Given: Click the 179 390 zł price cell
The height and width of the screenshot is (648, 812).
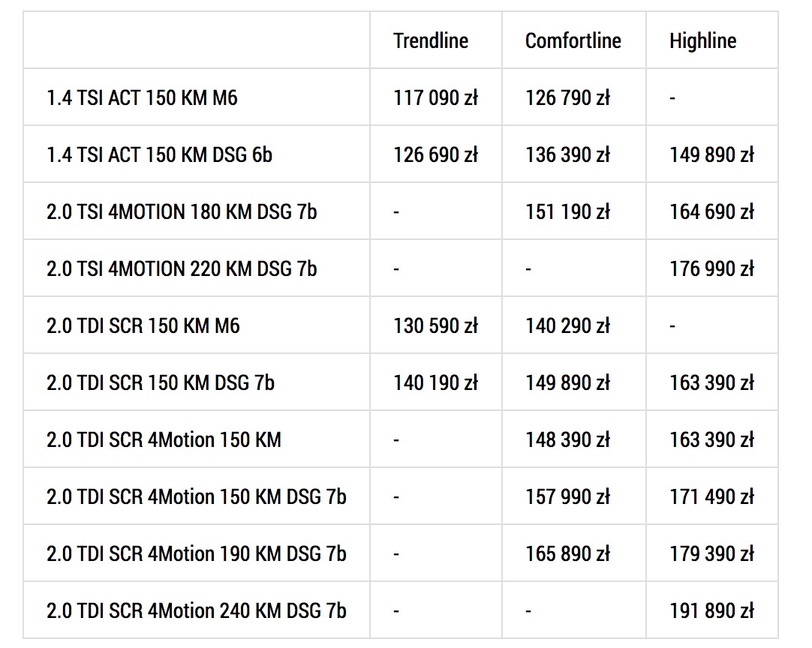Looking at the screenshot, I should tap(711, 553).
